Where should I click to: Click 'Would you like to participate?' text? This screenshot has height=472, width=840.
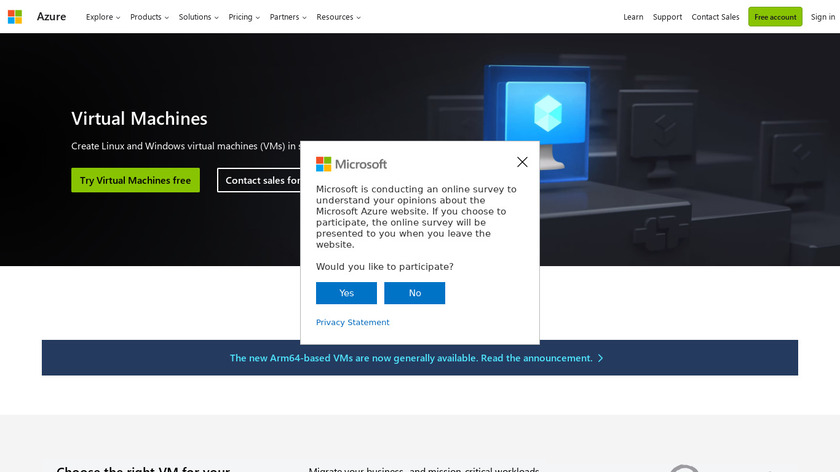tap(385, 267)
